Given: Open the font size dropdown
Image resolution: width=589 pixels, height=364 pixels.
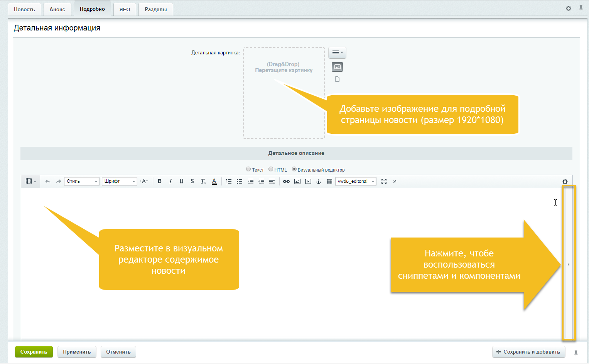Looking at the screenshot, I should coord(145,181).
